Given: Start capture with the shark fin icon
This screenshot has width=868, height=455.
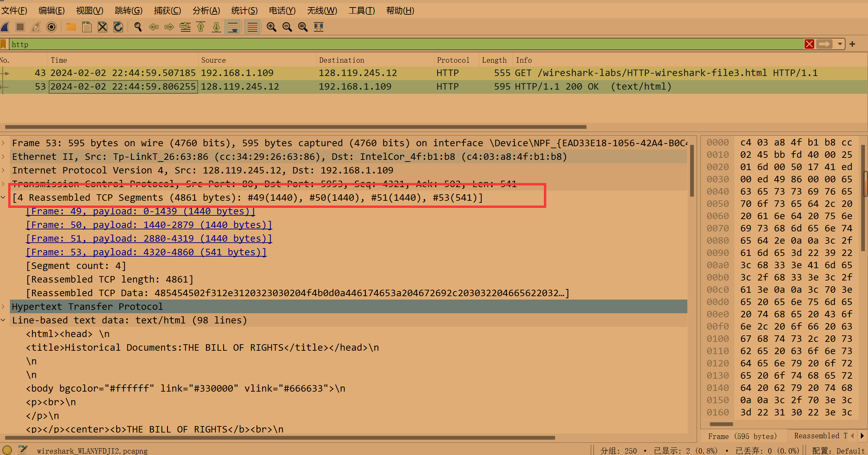Looking at the screenshot, I should pos(5,27).
